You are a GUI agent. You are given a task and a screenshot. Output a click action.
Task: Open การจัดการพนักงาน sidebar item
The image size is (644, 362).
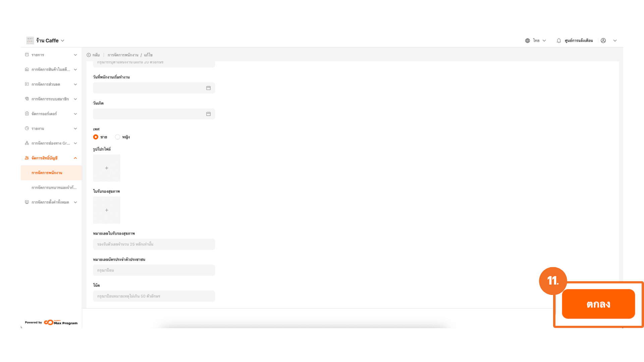(x=51, y=173)
